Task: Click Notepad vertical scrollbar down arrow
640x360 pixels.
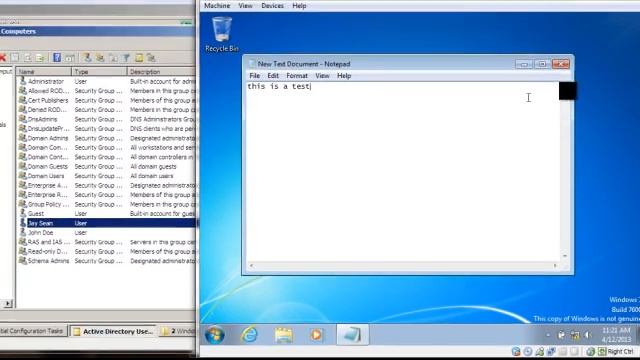Action: (x=565, y=256)
